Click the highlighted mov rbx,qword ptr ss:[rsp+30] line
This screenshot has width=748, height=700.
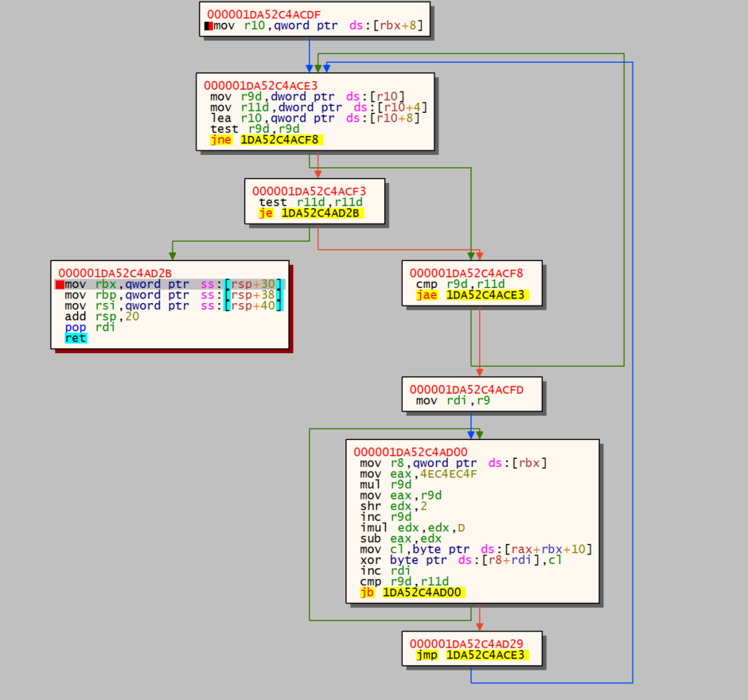pyautogui.click(x=174, y=284)
